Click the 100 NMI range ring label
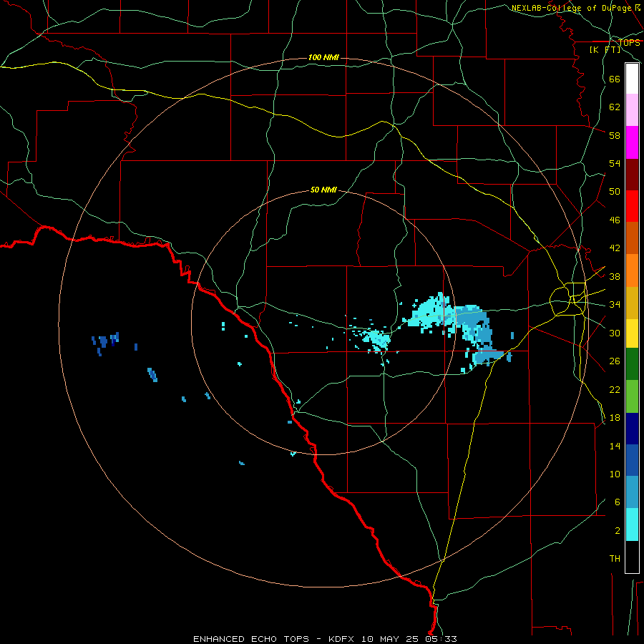Viewport: 644px width, 644px height. [323, 57]
